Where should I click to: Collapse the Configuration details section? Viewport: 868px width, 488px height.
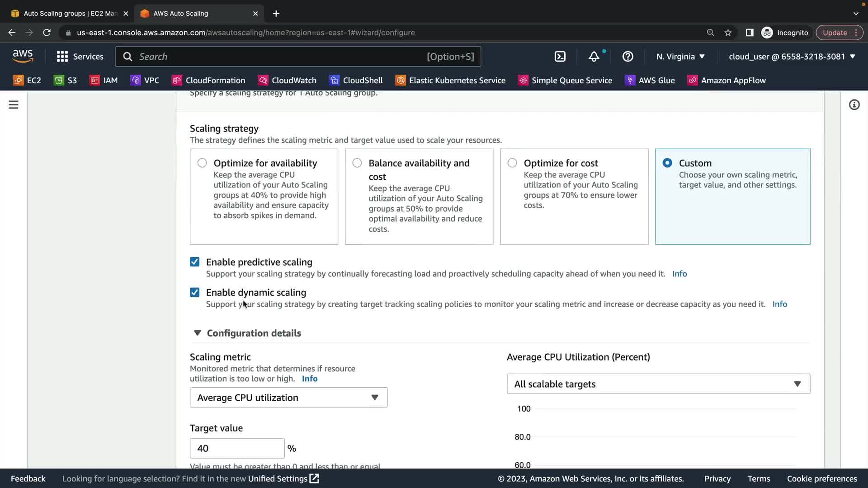[x=198, y=333]
